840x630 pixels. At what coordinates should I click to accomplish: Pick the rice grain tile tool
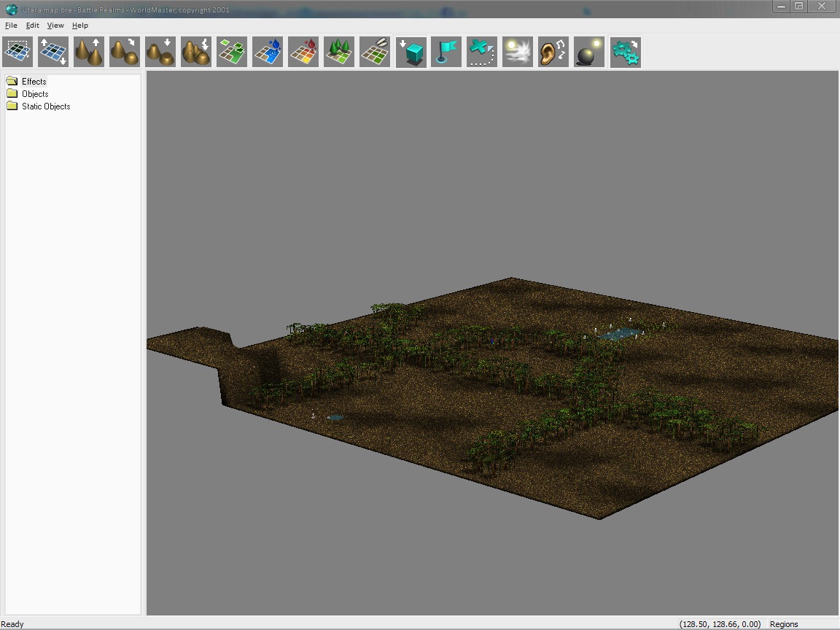click(x=375, y=52)
